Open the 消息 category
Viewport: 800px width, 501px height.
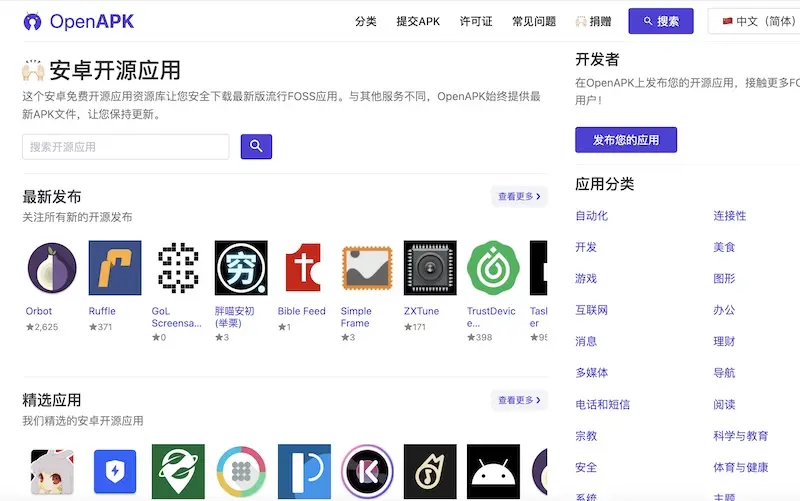(586, 341)
